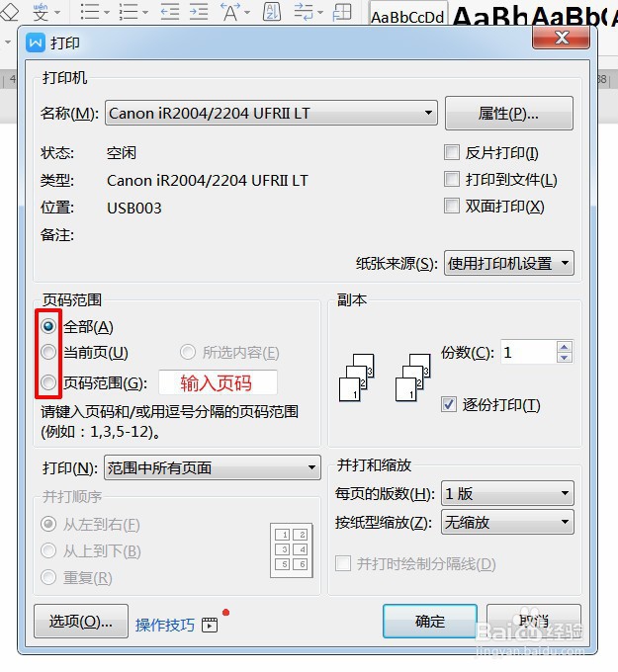Click the increase indent icon
Viewport: 618px width, 672px height.
[199, 12]
